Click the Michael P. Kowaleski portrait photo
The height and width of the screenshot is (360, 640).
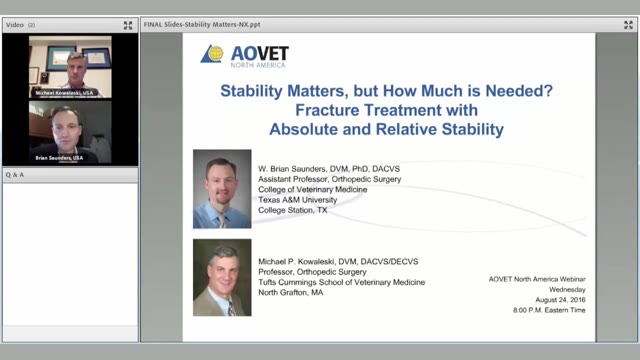222,278
